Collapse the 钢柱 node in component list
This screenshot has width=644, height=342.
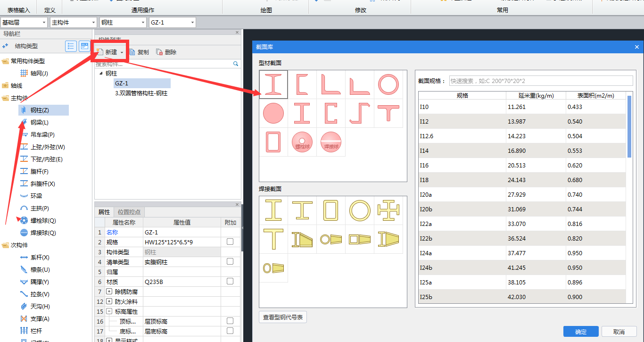[x=101, y=74]
